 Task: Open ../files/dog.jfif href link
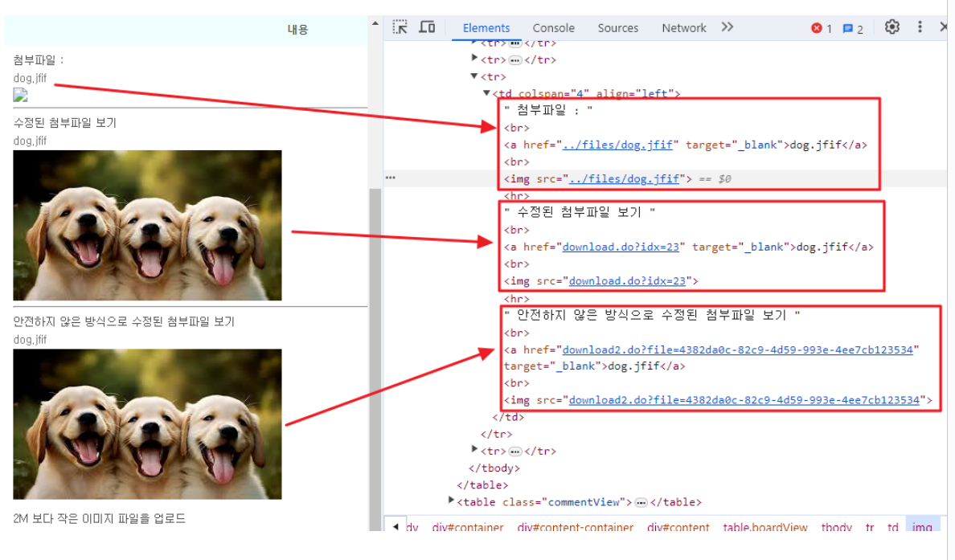click(617, 145)
